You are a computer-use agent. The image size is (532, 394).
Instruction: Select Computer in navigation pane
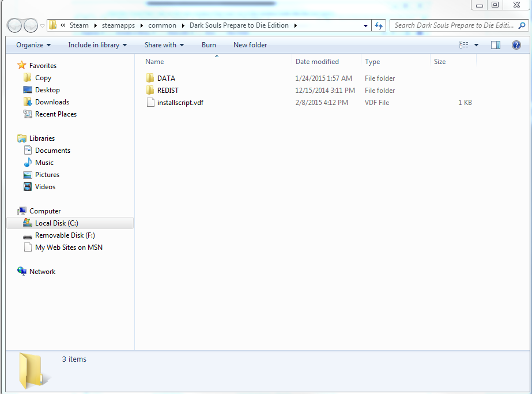pyautogui.click(x=45, y=211)
